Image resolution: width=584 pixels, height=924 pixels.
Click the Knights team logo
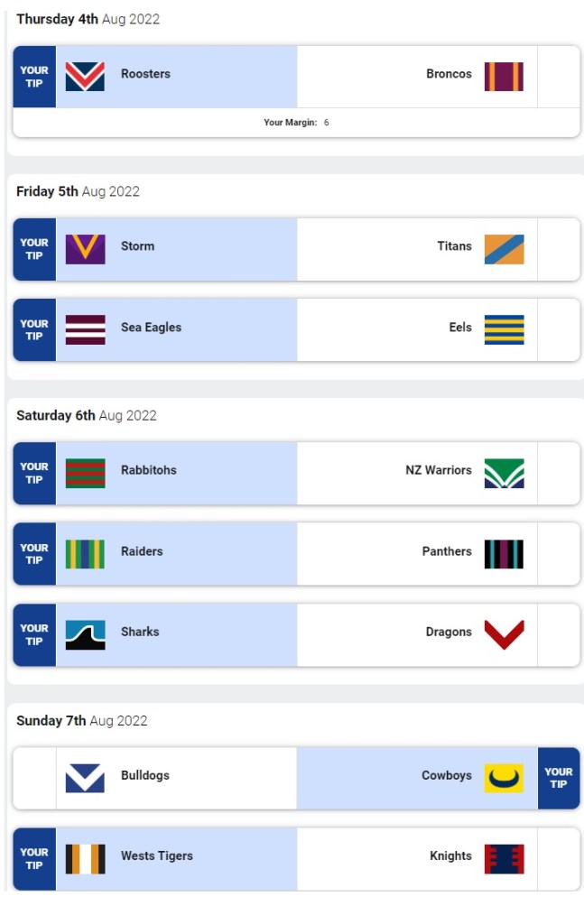[x=504, y=858]
